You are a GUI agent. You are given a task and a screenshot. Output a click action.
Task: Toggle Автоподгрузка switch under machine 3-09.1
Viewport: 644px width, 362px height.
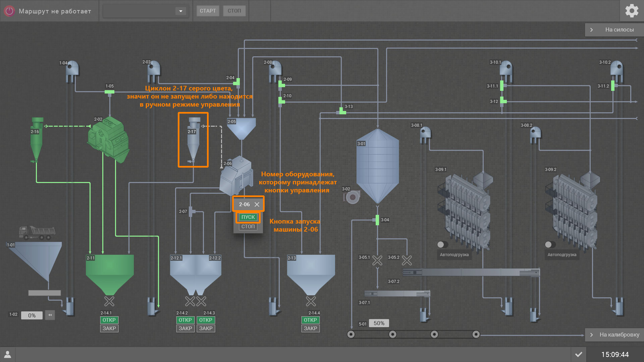[442, 244]
